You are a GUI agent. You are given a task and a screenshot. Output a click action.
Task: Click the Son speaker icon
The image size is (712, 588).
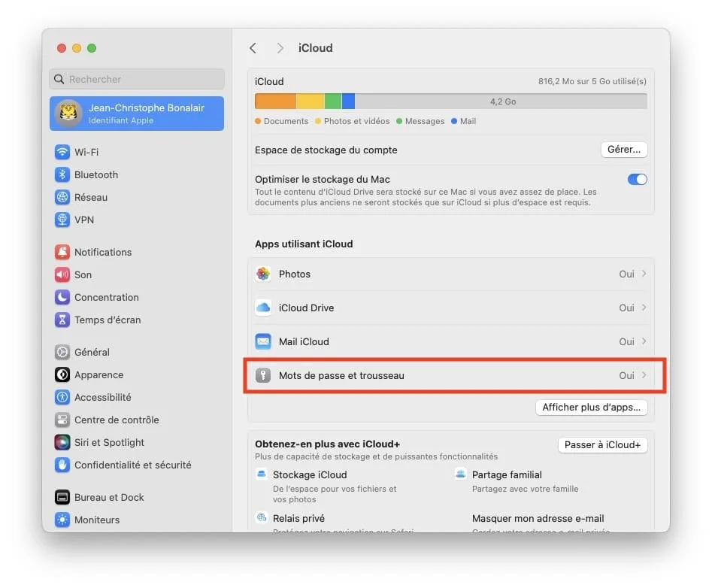62,274
